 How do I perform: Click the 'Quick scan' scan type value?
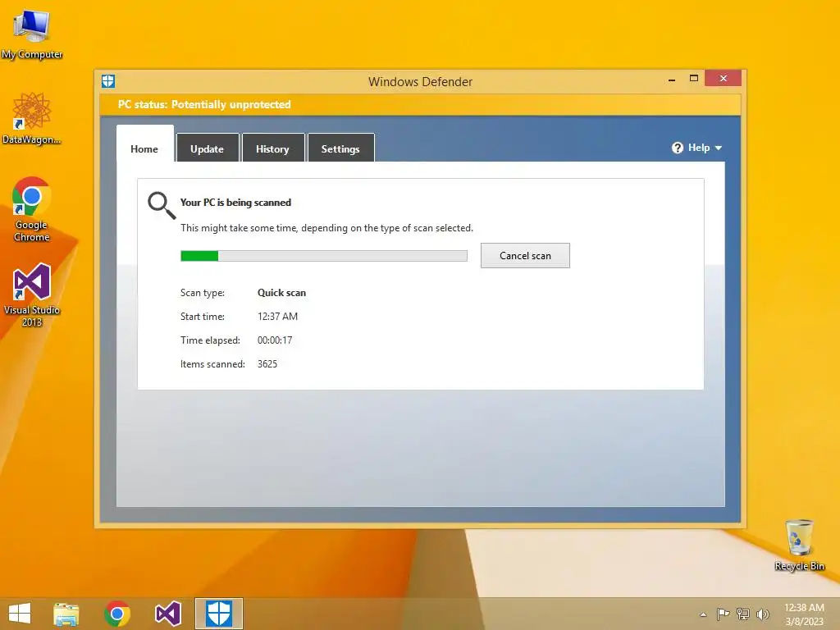click(282, 293)
